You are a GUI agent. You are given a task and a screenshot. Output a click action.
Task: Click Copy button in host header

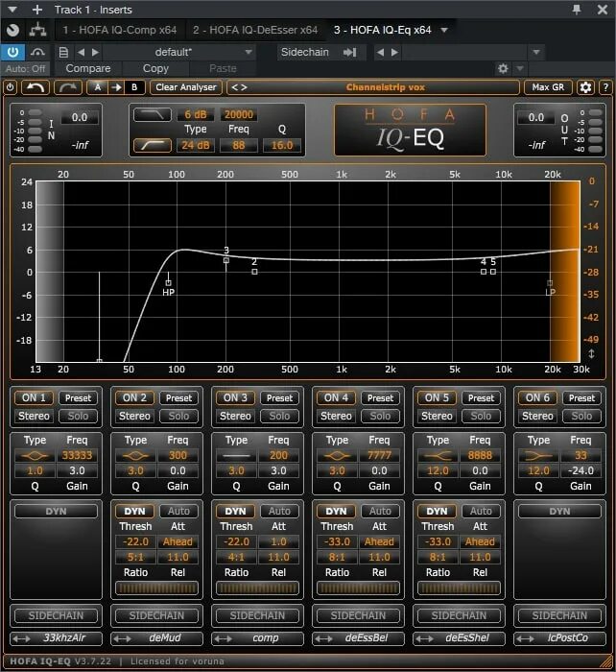[155, 68]
